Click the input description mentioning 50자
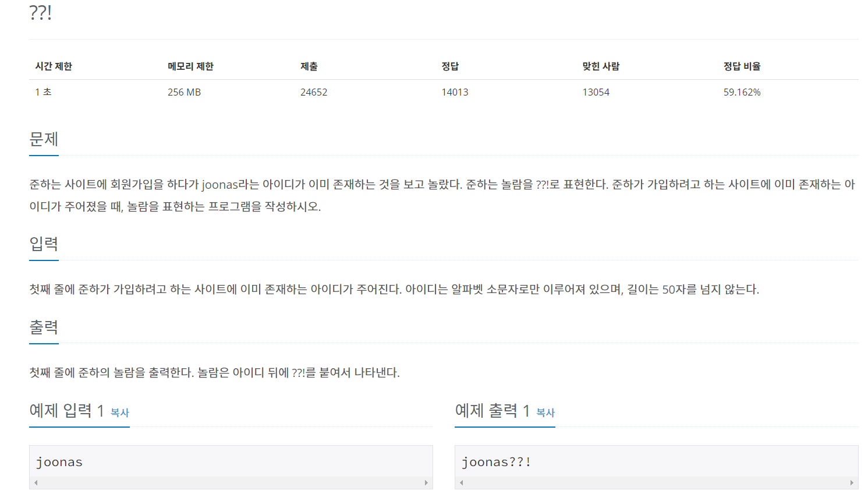Viewport: 868px width, 497px height. [x=394, y=290]
